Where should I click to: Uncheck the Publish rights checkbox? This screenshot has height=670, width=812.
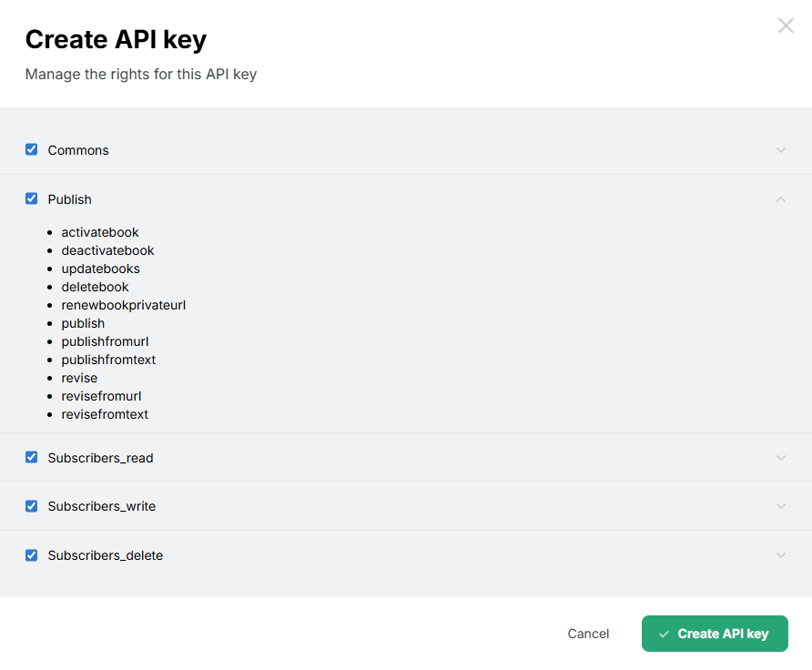click(x=32, y=198)
